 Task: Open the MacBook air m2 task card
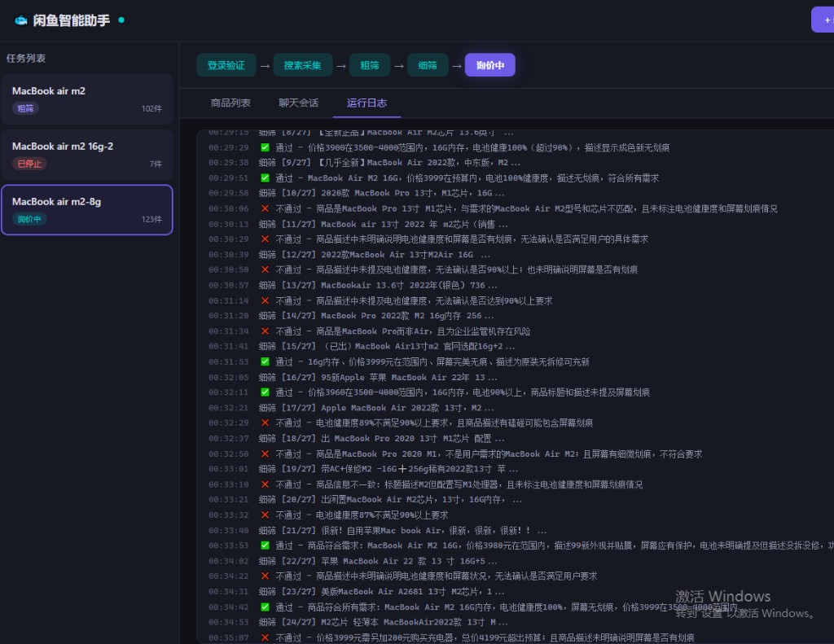[x=86, y=99]
